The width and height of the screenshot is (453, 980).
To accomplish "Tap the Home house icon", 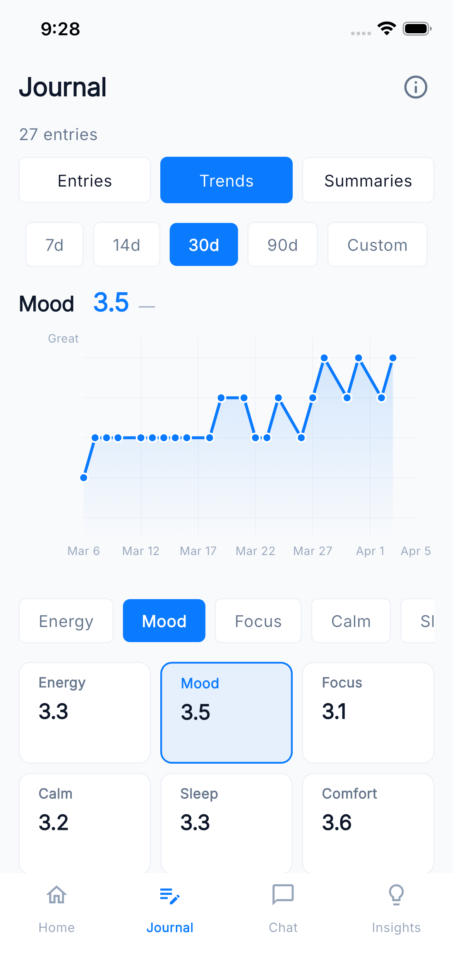I will click(x=56, y=895).
